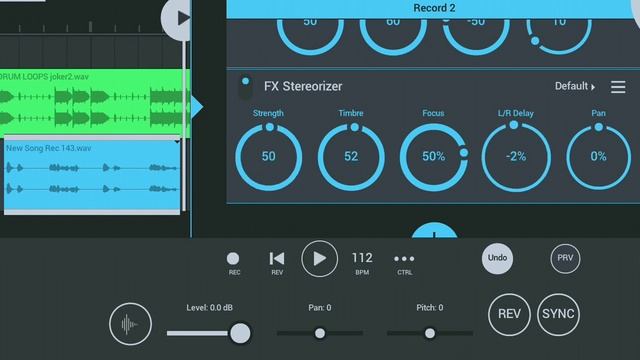
Task: Open the Default preset dropdown
Action: [x=575, y=86]
